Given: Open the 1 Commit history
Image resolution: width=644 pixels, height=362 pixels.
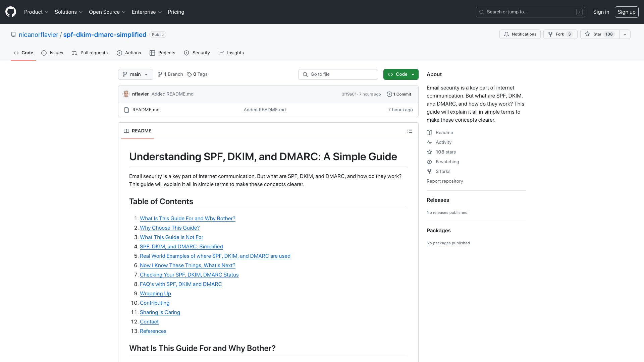Looking at the screenshot, I should tap(399, 94).
